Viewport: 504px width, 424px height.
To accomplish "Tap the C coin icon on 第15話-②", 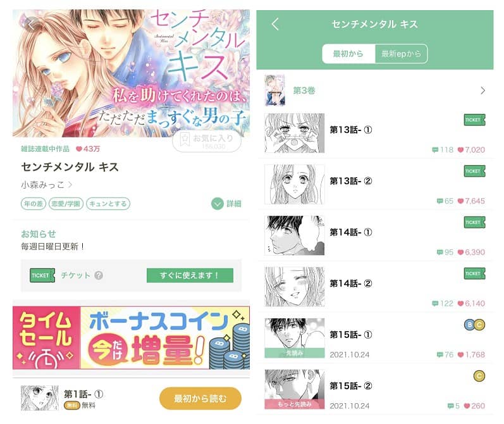I will [x=479, y=376].
